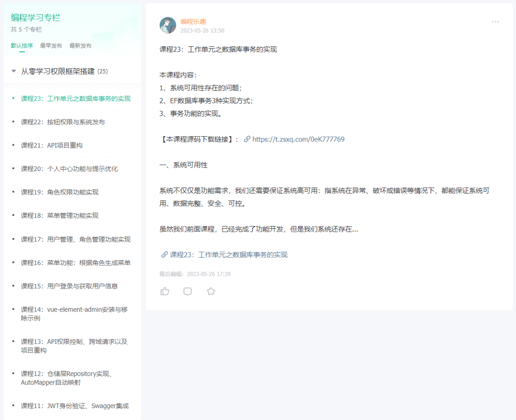Open 课程11: JWT身份验证、Swagger集成

coord(75,405)
